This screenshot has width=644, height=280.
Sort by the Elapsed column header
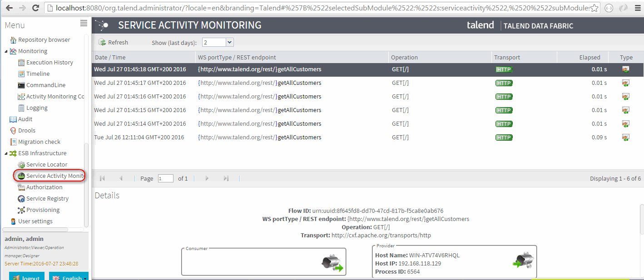[x=589, y=57]
